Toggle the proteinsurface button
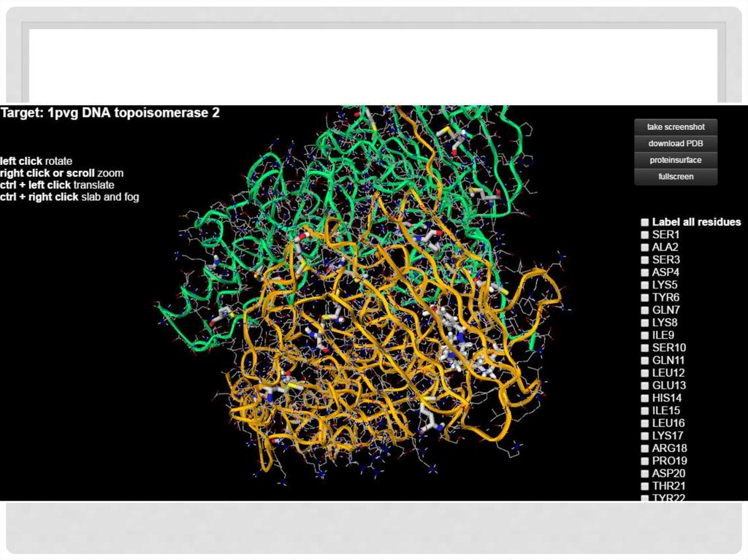 click(675, 160)
